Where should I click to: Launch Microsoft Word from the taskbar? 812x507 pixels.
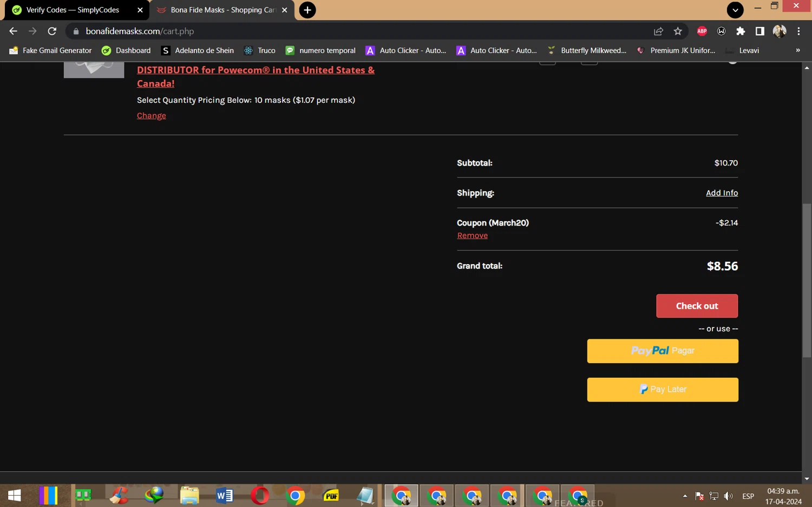point(224,496)
